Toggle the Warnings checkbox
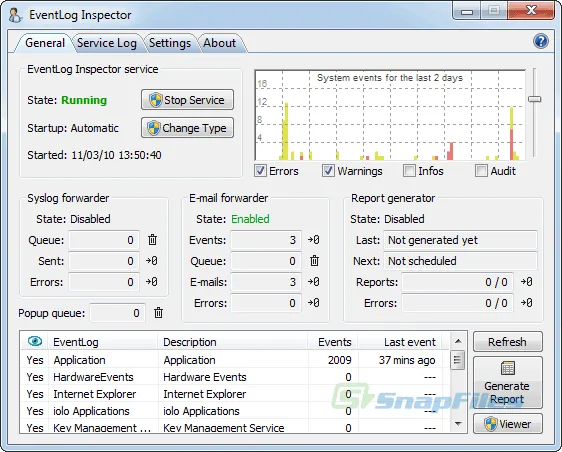 [x=328, y=171]
